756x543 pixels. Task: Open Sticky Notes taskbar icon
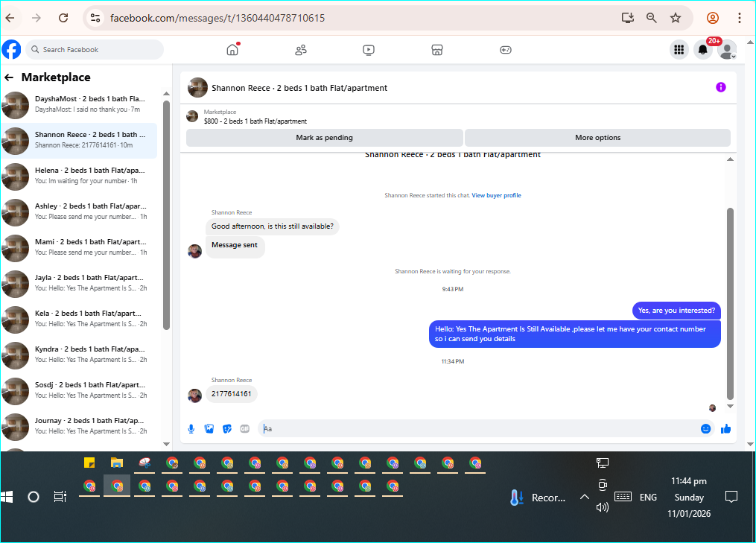(89, 463)
